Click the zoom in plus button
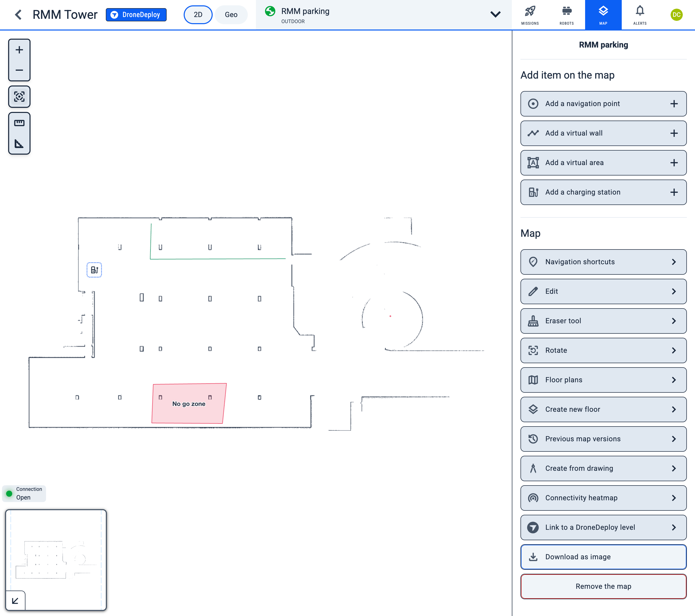This screenshot has width=695, height=616. 19,50
